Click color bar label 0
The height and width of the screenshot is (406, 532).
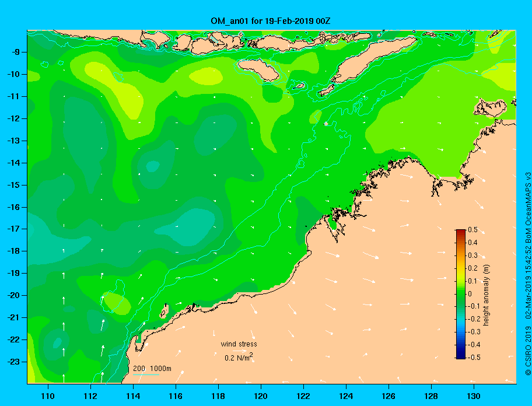pos(470,294)
